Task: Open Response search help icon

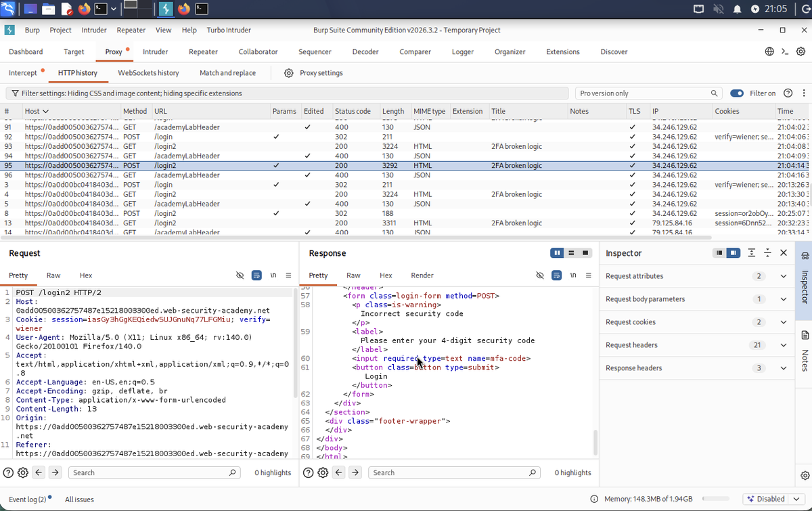Action: pos(309,472)
